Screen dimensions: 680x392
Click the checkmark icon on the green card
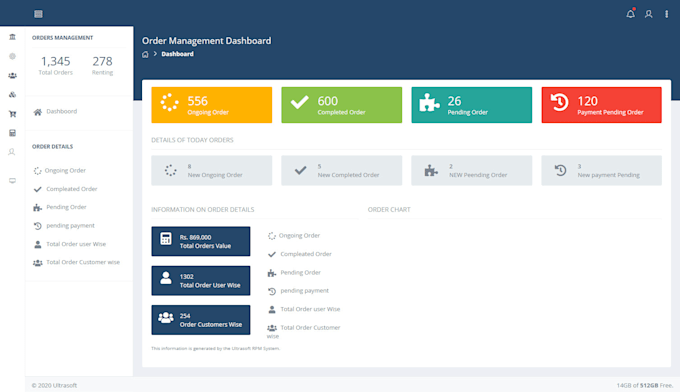tap(300, 102)
